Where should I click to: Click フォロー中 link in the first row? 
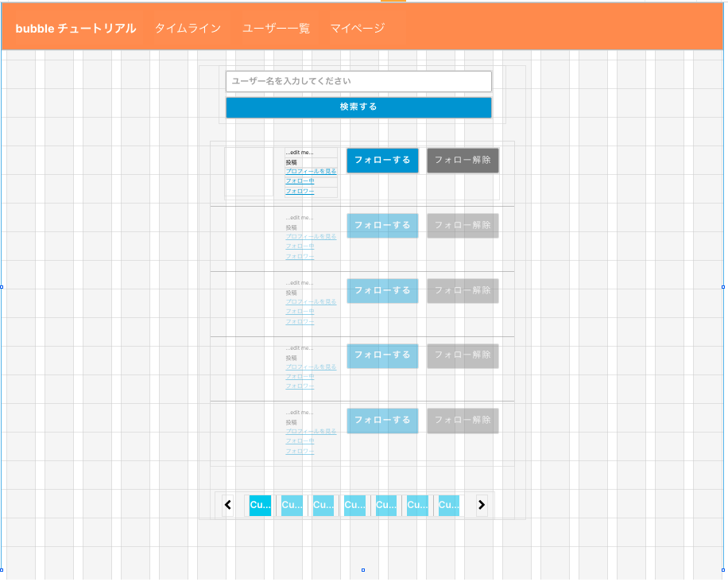coord(300,181)
